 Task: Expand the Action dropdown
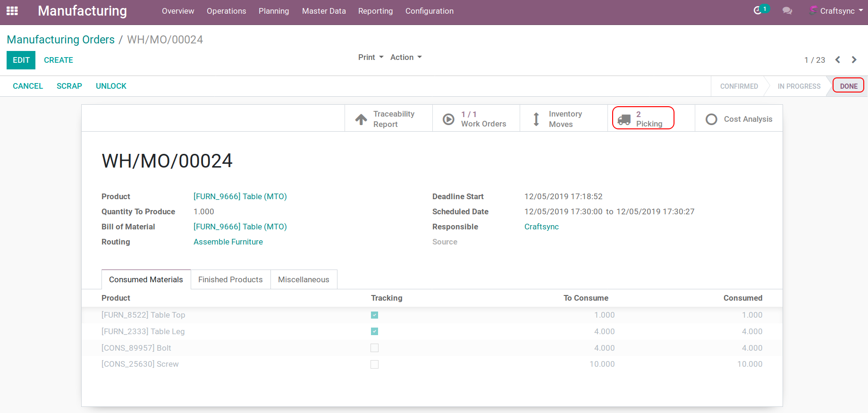405,57
